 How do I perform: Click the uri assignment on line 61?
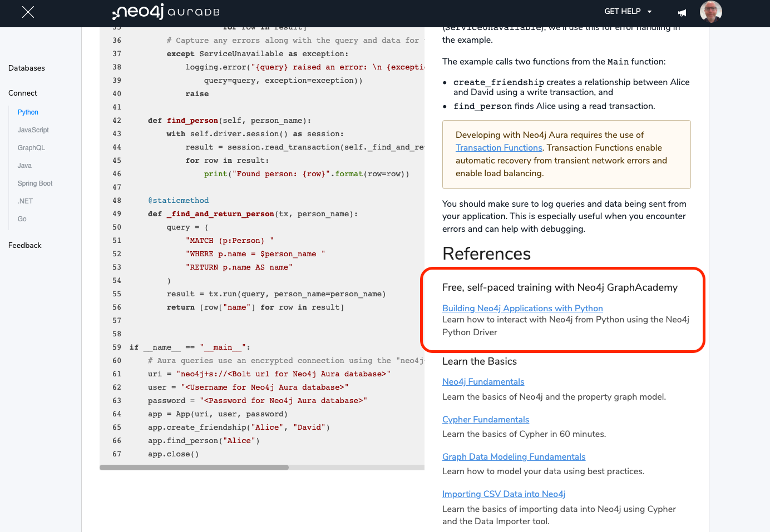269,374
